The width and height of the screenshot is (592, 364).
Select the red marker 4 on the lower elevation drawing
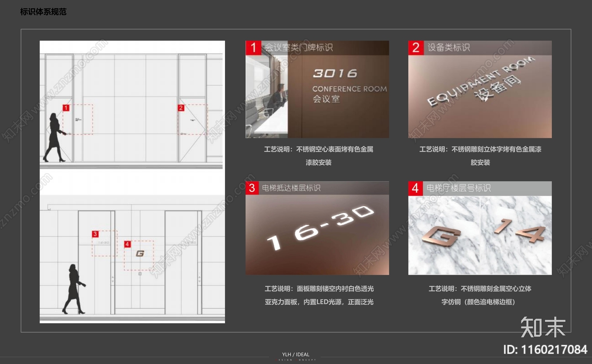[127, 244]
